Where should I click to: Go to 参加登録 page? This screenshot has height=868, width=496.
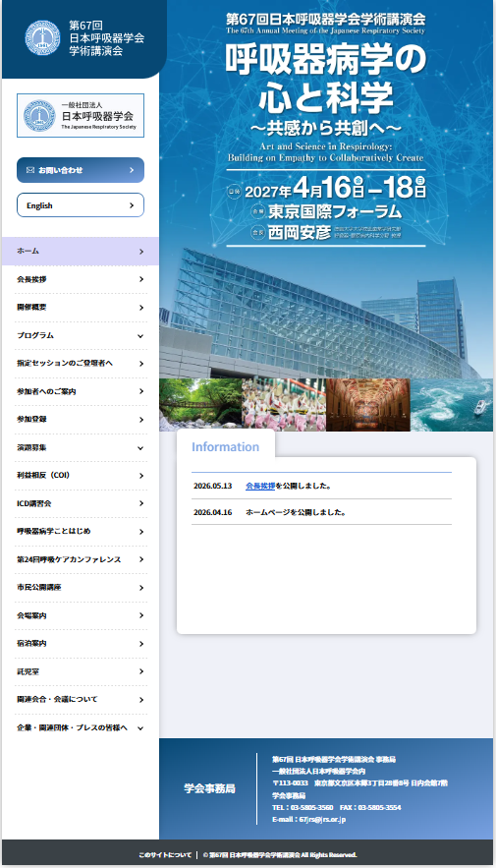[x=81, y=419]
